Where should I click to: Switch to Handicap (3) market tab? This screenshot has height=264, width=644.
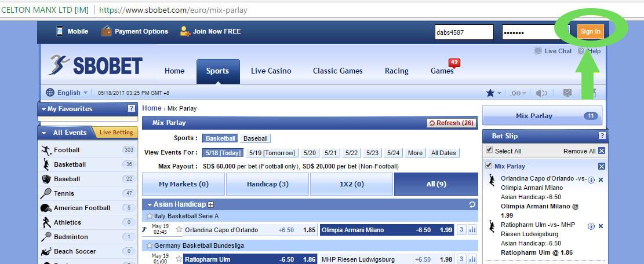267,184
